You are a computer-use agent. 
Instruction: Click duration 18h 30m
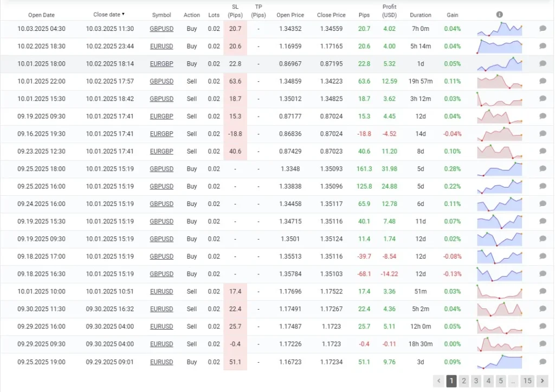pos(421,344)
